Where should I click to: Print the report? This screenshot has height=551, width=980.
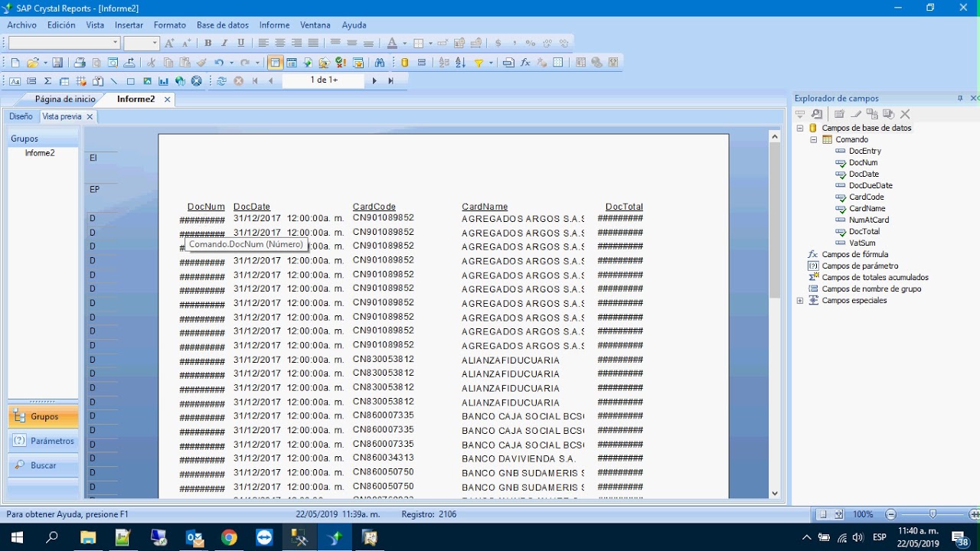(x=80, y=63)
